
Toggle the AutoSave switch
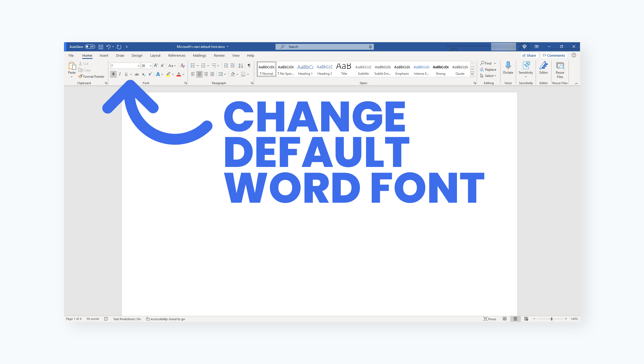point(90,47)
